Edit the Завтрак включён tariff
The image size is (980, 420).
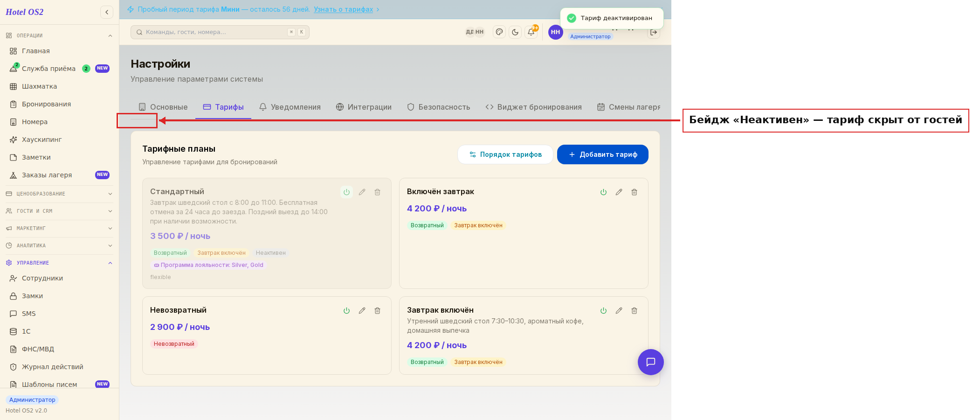tap(619, 311)
